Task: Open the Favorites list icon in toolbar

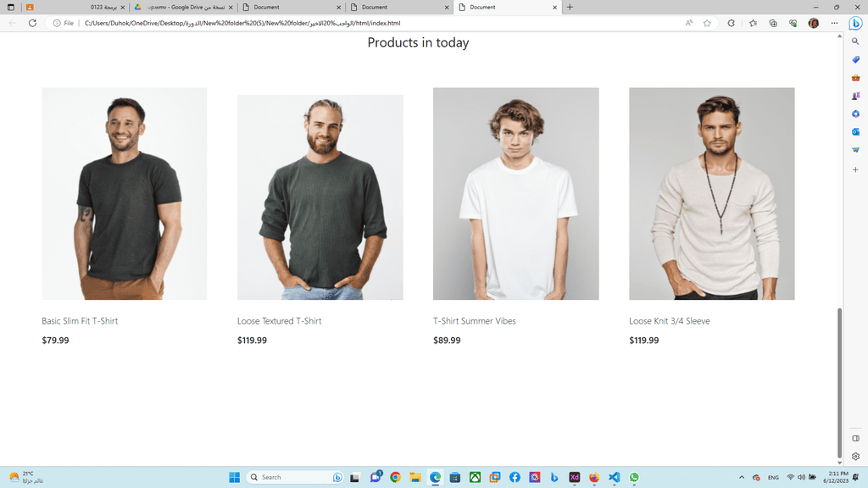Action: pos(753,23)
